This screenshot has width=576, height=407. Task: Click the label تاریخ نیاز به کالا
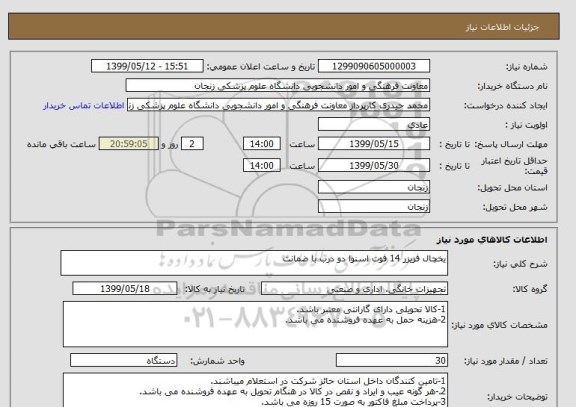click(214, 289)
